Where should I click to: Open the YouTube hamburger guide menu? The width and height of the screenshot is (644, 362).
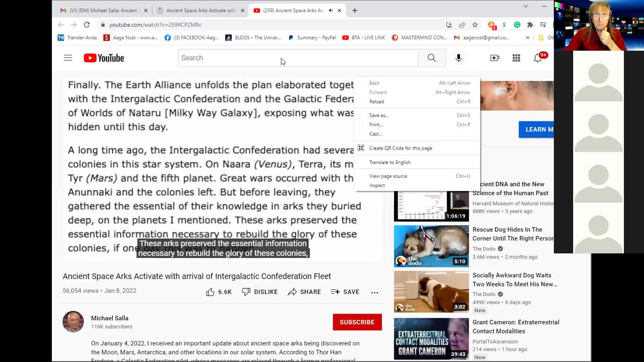coord(68,58)
